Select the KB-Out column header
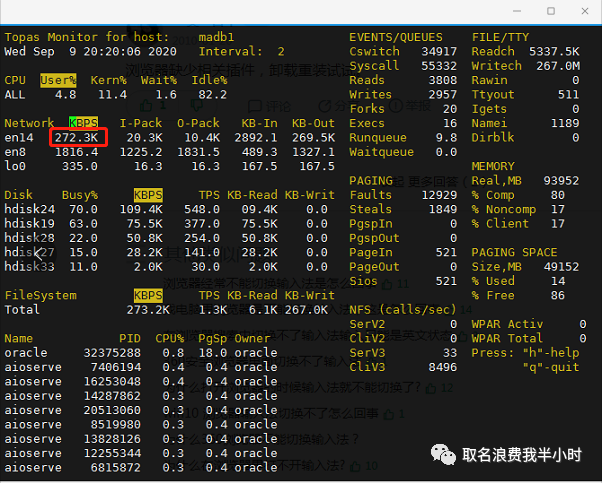 tap(313, 123)
